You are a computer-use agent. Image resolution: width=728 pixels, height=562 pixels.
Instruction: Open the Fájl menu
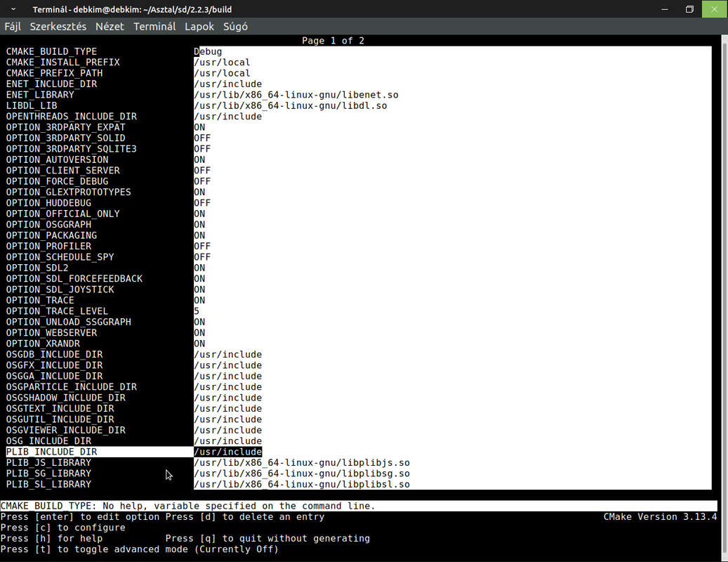click(x=13, y=27)
